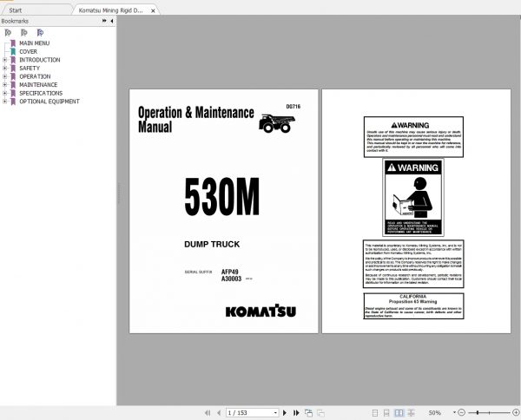This screenshot has height=420, width=521.
Task: Switch to continuous page layout
Action: coord(386,413)
